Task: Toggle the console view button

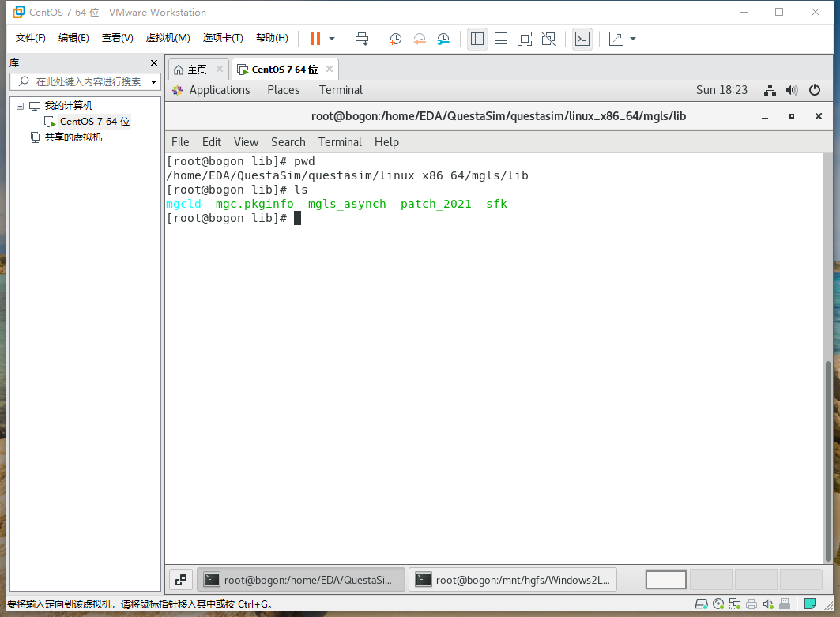Action: coord(582,39)
